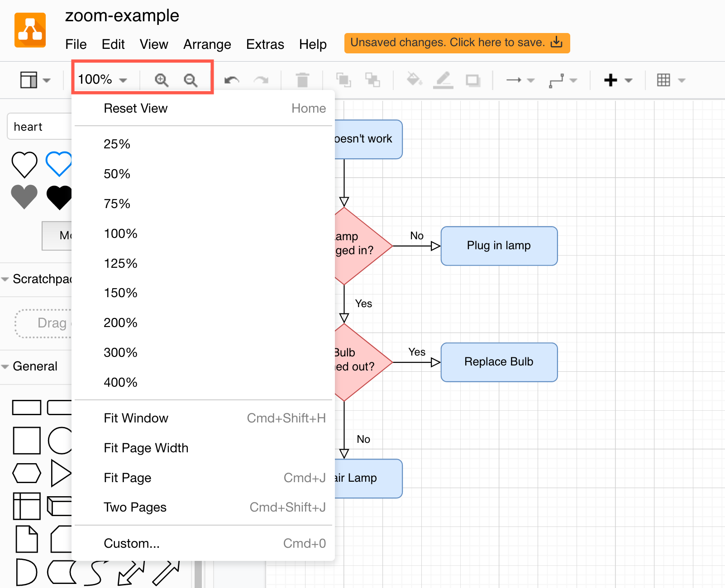This screenshot has height=588, width=725.
Task: Open the table grid dropdown
Action: (671, 80)
